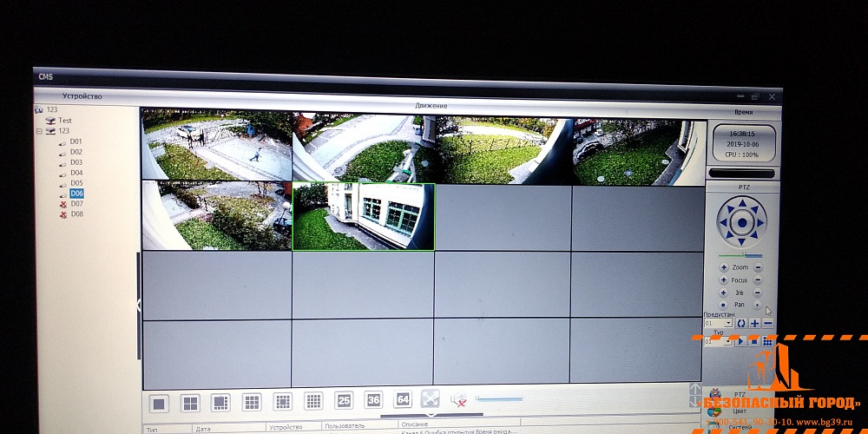Add a preset with the plus button
The width and height of the screenshot is (868, 434).
pyautogui.click(x=754, y=323)
